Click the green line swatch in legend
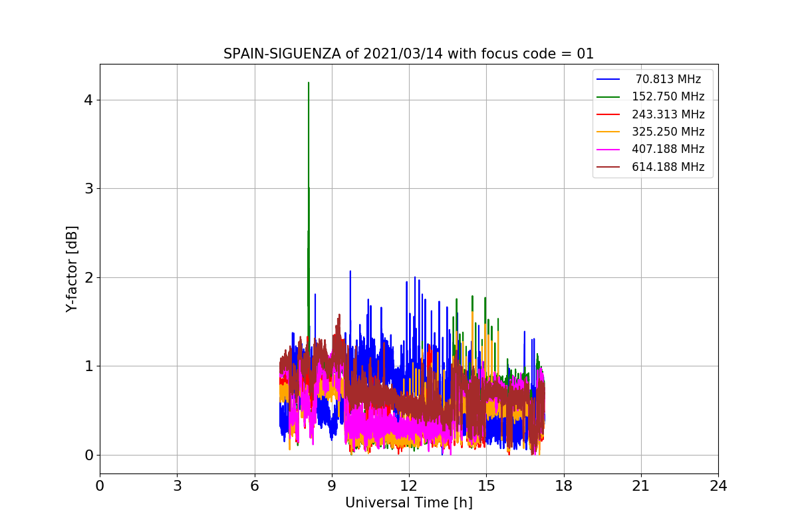Image resolution: width=798 pixels, height=532 pixels. [608, 97]
